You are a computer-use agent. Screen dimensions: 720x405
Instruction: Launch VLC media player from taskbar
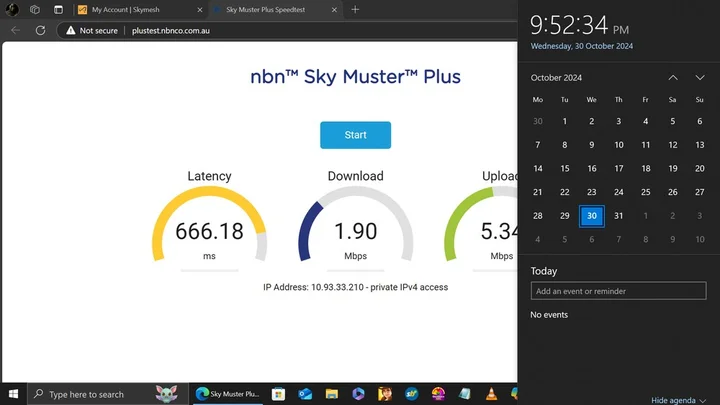491,394
